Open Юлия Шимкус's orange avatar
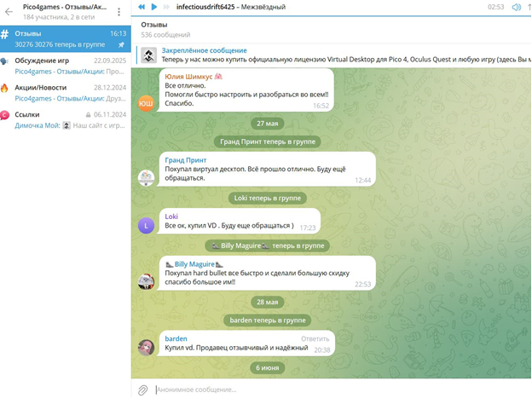This screenshot has height=398, width=532. coord(146,103)
